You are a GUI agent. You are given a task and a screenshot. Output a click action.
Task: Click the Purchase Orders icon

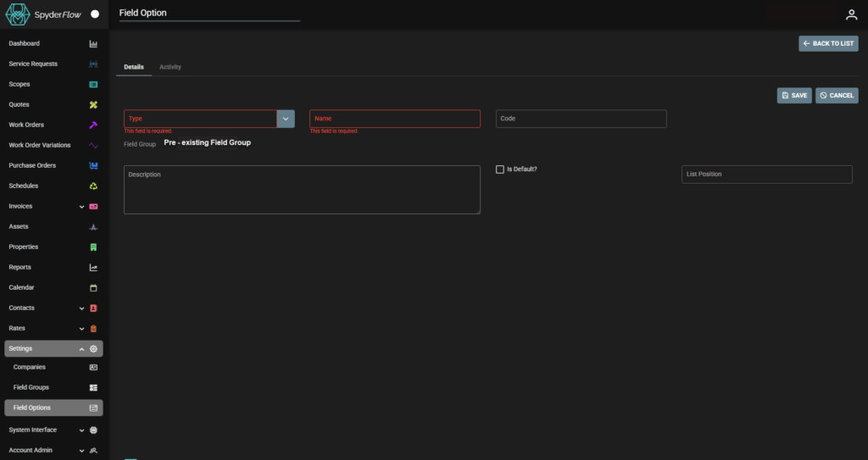pos(93,166)
